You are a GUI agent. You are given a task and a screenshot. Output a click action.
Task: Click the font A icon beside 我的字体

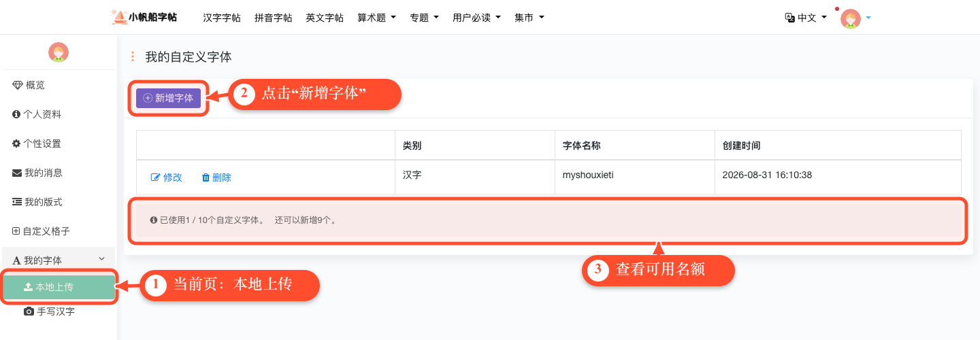tap(16, 260)
